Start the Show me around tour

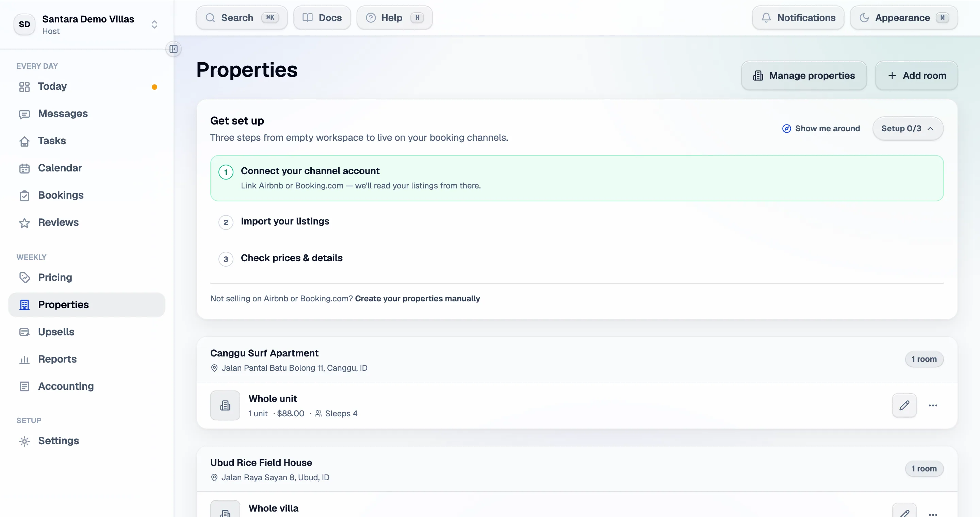point(821,129)
